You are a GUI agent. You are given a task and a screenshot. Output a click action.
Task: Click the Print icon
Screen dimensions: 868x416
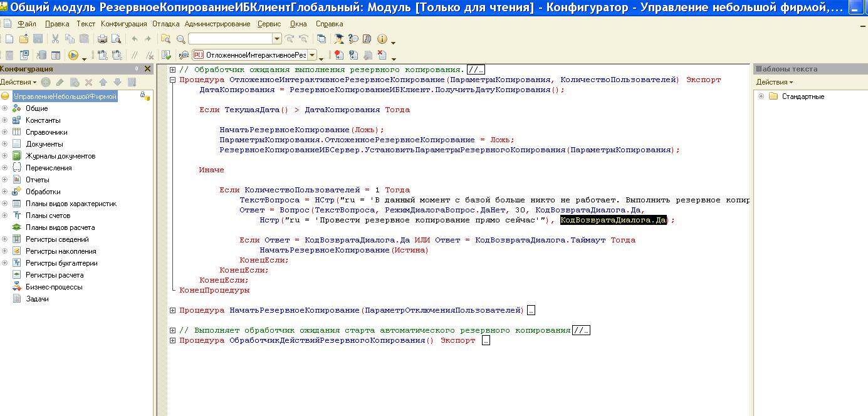102,39
